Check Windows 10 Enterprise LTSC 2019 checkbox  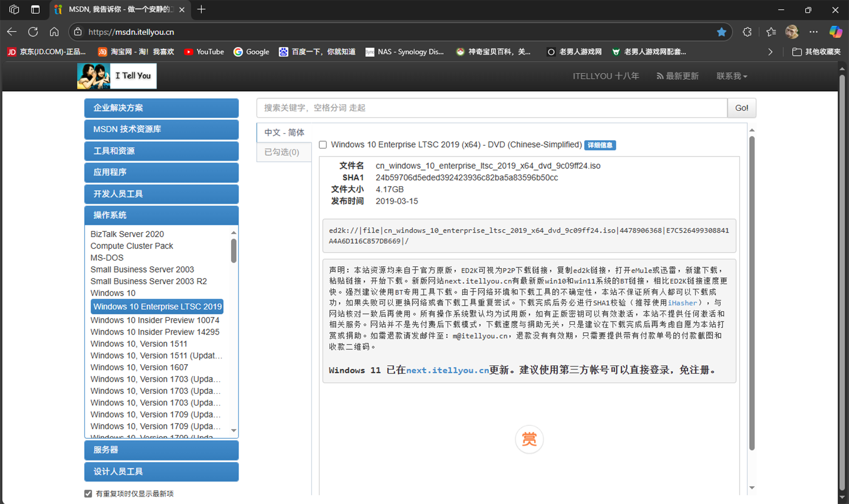pyautogui.click(x=323, y=145)
